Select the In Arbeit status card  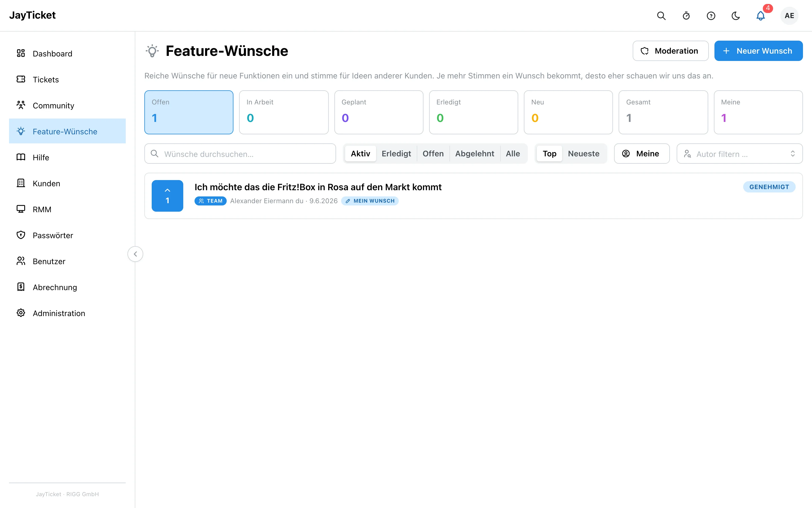(x=284, y=112)
